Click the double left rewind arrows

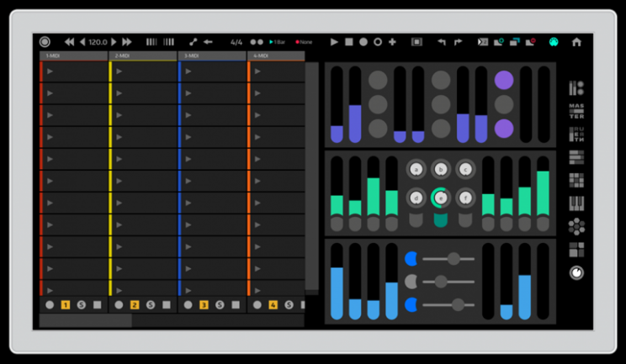coord(70,42)
